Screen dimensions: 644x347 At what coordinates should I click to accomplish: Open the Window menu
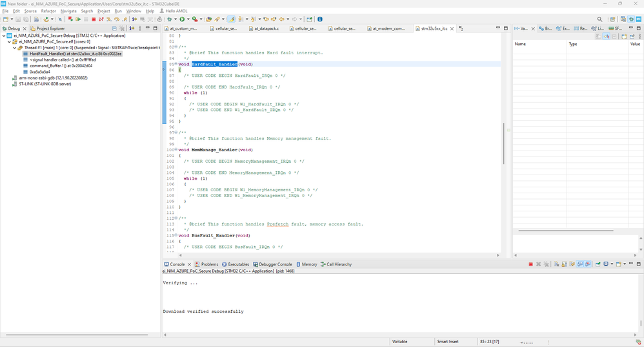click(x=134, y=11)
